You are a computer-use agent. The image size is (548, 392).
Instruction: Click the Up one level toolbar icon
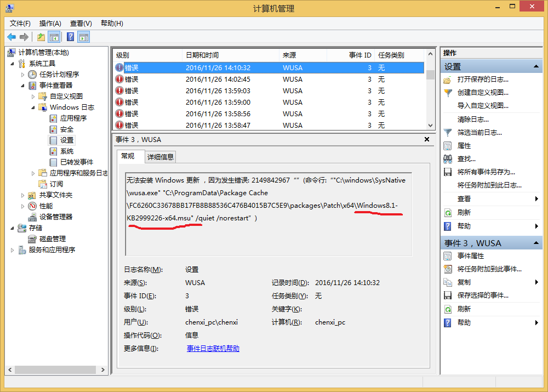pos(41,37)
